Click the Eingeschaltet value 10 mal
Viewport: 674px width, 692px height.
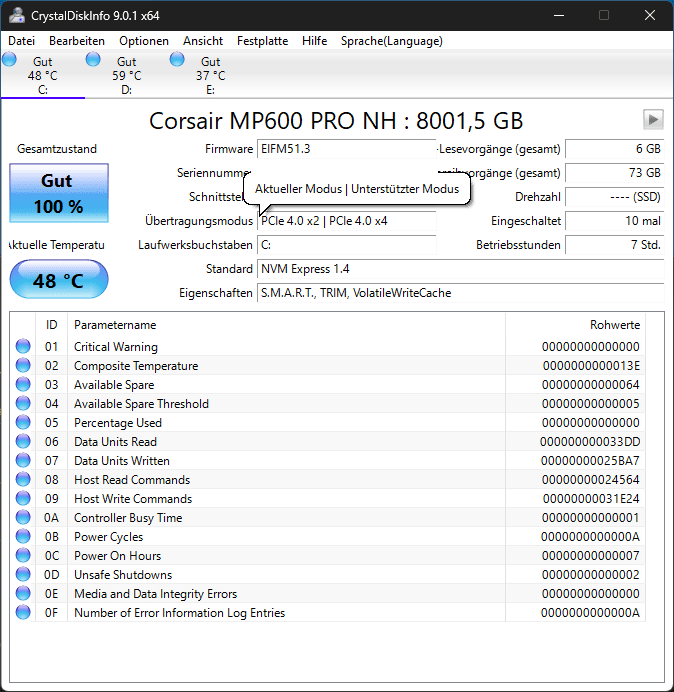point(614,221)
